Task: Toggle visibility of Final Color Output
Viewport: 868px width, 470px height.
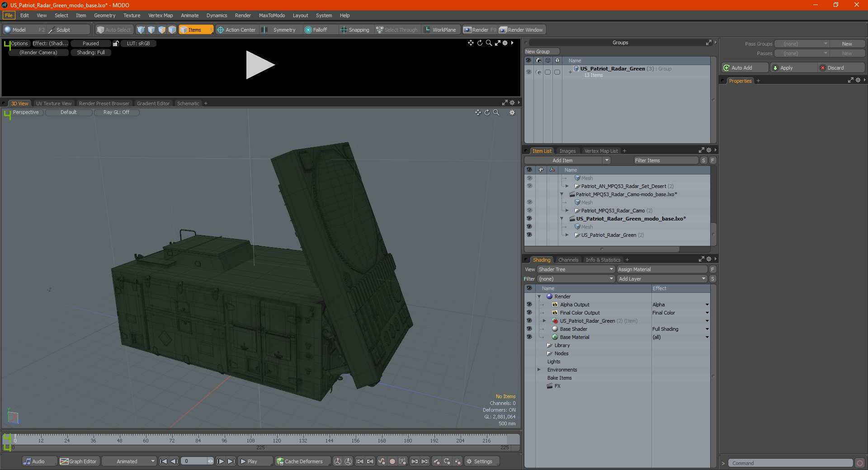Action: point(529,313)
